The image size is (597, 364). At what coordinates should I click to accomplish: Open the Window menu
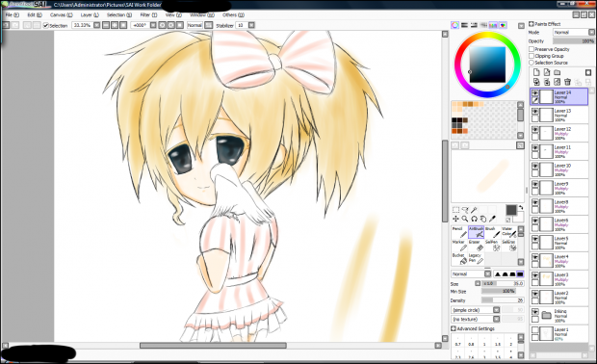click(x=202, y=14)
